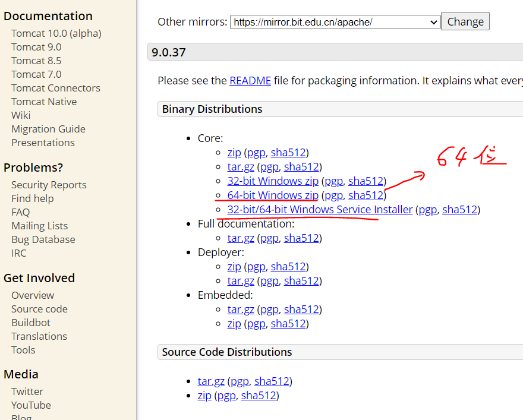Screen dimensions: 523x420
Task: Download Full documentation tar.gz
Action: [241, 238]
